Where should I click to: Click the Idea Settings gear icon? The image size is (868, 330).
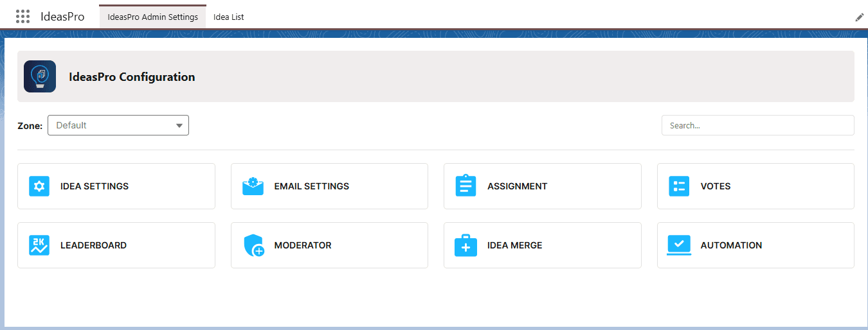[39, 186]
